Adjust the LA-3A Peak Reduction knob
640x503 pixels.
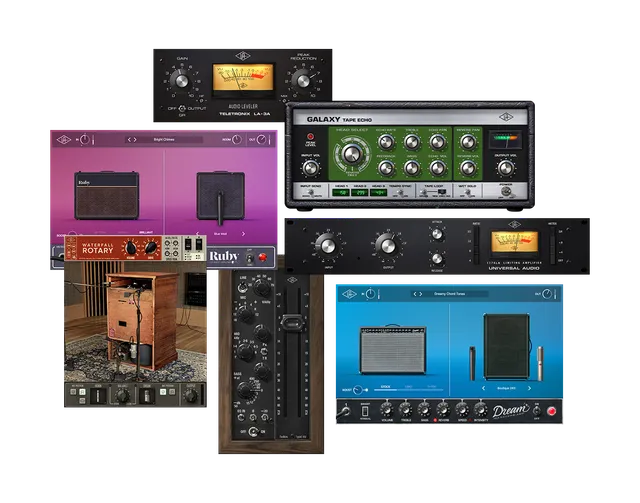point(302,80)
